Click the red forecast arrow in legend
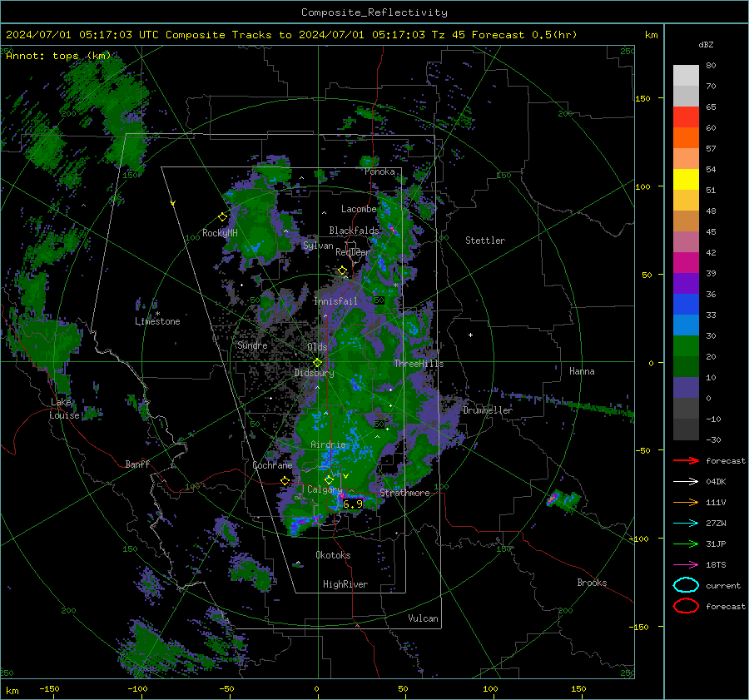749x700 pixels. pos(686,460)
